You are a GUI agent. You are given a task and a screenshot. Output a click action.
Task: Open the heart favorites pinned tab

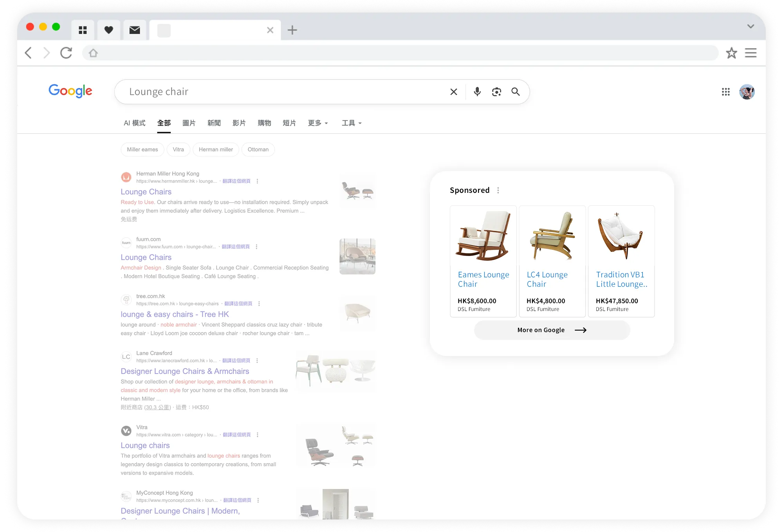pos(109,30)
